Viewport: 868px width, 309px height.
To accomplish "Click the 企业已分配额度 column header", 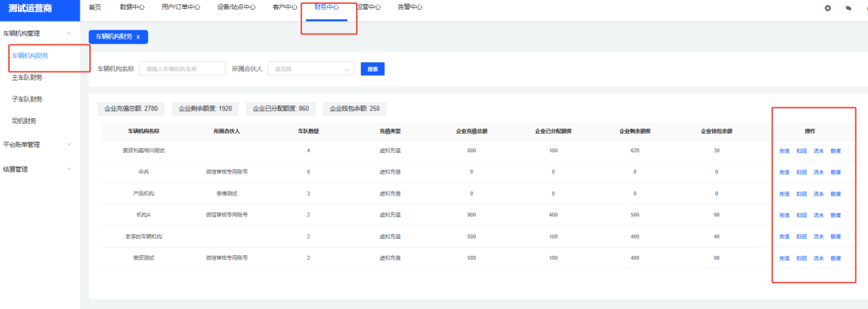I will [x=553, y=131].
